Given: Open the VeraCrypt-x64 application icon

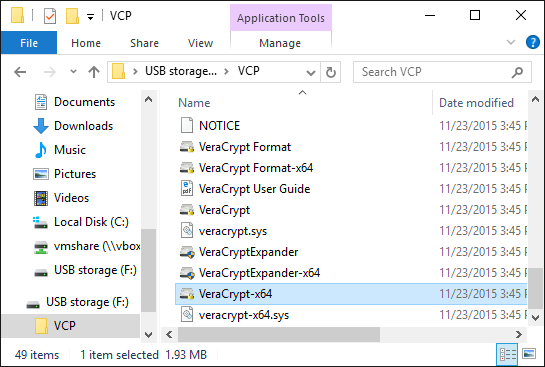Looking at the screenshot, I should tap(187, 294).
